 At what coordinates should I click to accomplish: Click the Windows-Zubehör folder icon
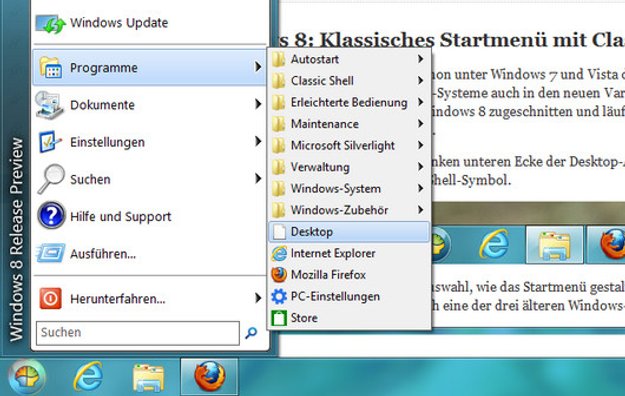279,210
